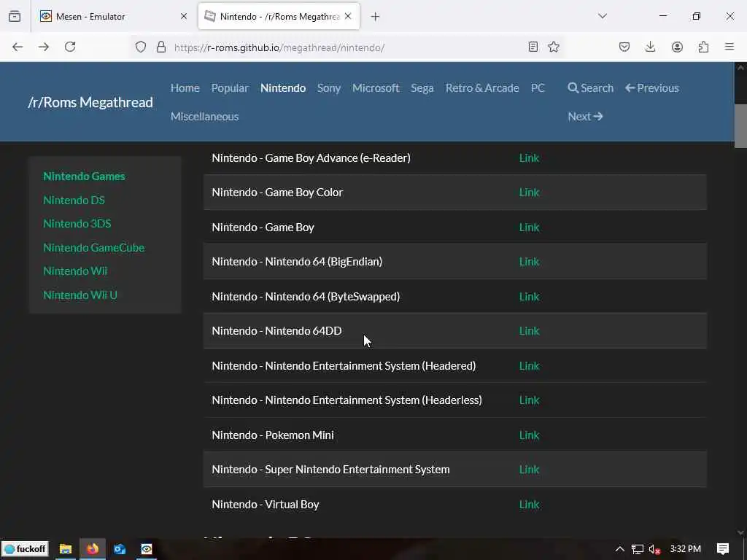Jump to Nintendo DS in sidebar
Viewport: 747px width, 560px height.
(74, 200)
